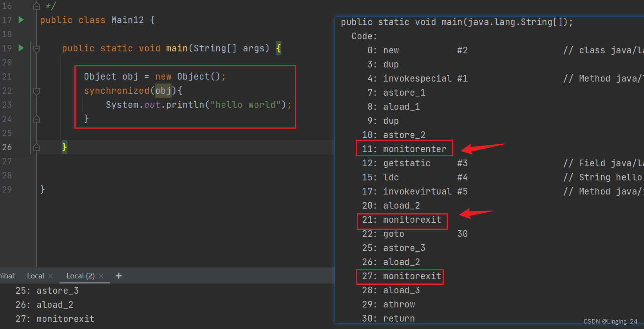Close the Local terminal tab

coord(51,276)
